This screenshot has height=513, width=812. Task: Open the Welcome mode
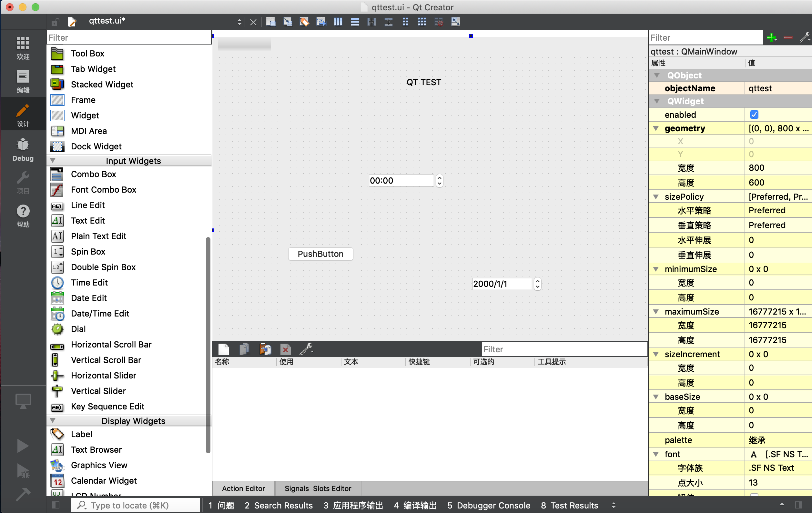23,48
